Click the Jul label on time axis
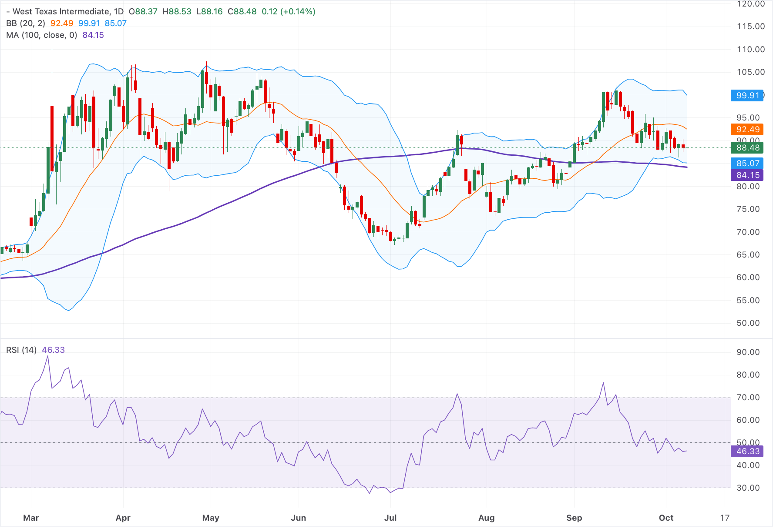The width and height of the screenshot is (773, 532). (x=390, y=518)
